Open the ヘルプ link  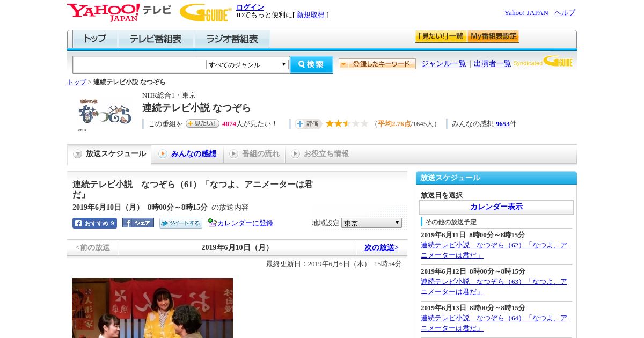(565, 13)
